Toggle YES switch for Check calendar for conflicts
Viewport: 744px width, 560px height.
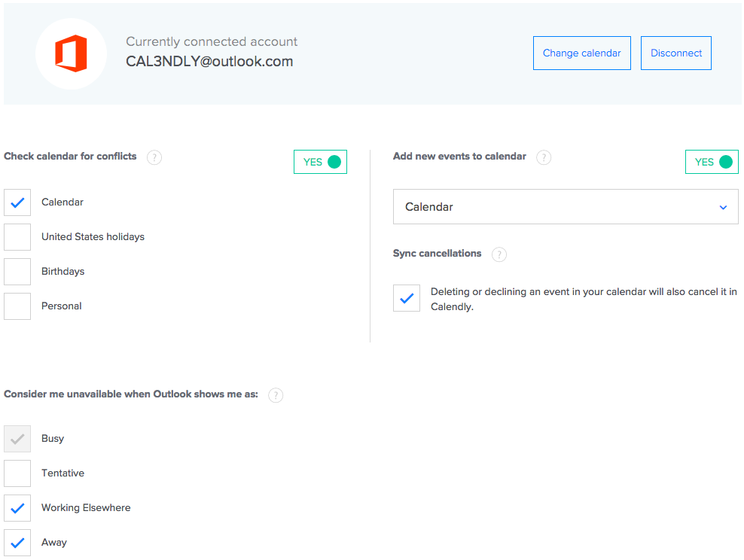320,162
